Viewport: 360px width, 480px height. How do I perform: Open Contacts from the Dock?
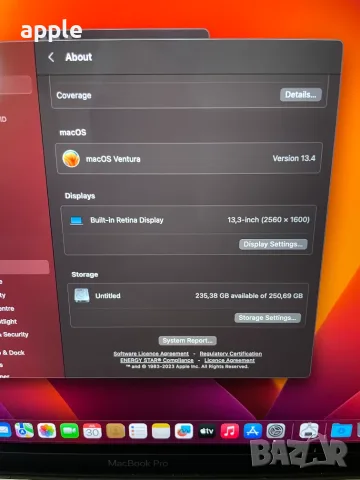coord(115,431)
